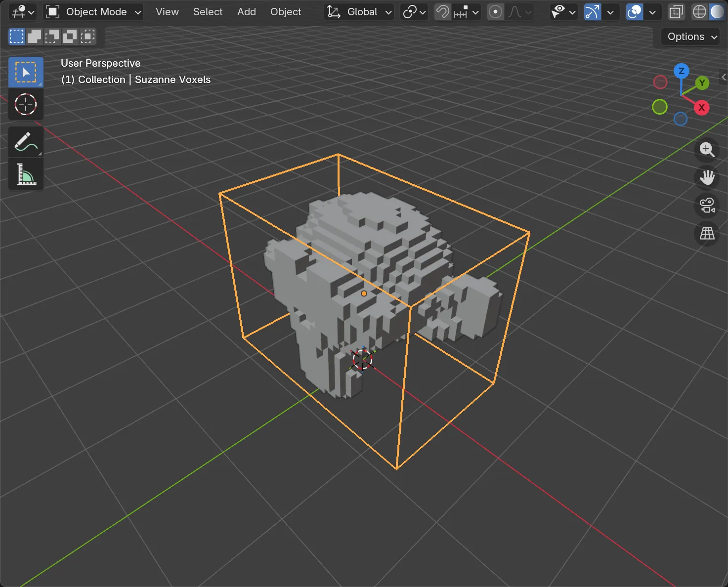The width and height of the screenshot is (728, 587).
Task: Choose Subtract selection mode icon
Action: click(x=52, y=37)
